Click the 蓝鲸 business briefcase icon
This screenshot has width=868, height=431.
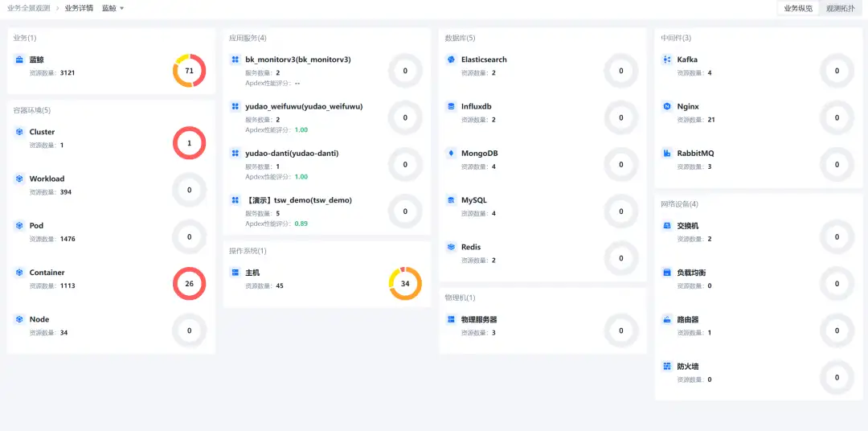click(19, 60)
